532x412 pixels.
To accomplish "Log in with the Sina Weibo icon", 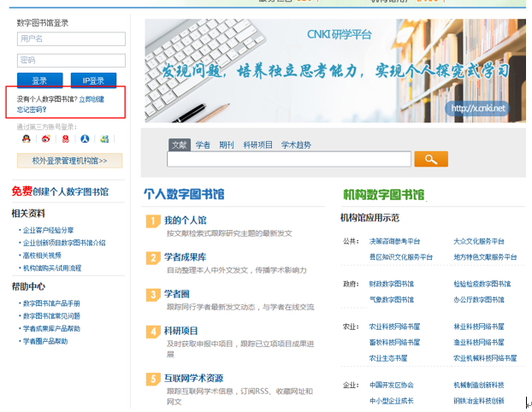I will click(x=46, y=138).
